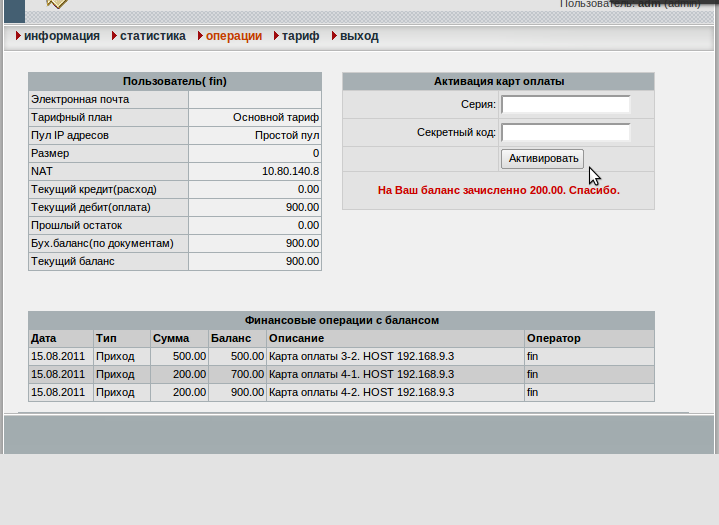Screen dimensions: 719x525
Task: Open the статистика menu item
Action: [x=152, y=36]
